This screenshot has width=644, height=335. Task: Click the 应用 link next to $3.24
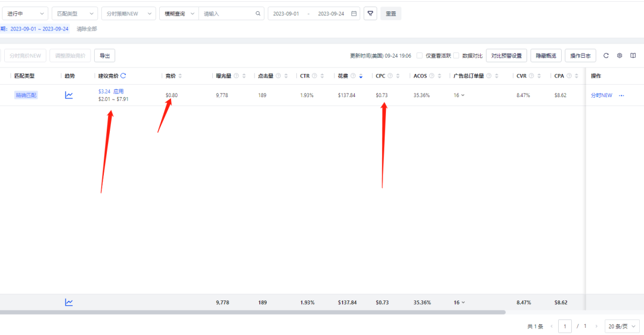(119, 91)
